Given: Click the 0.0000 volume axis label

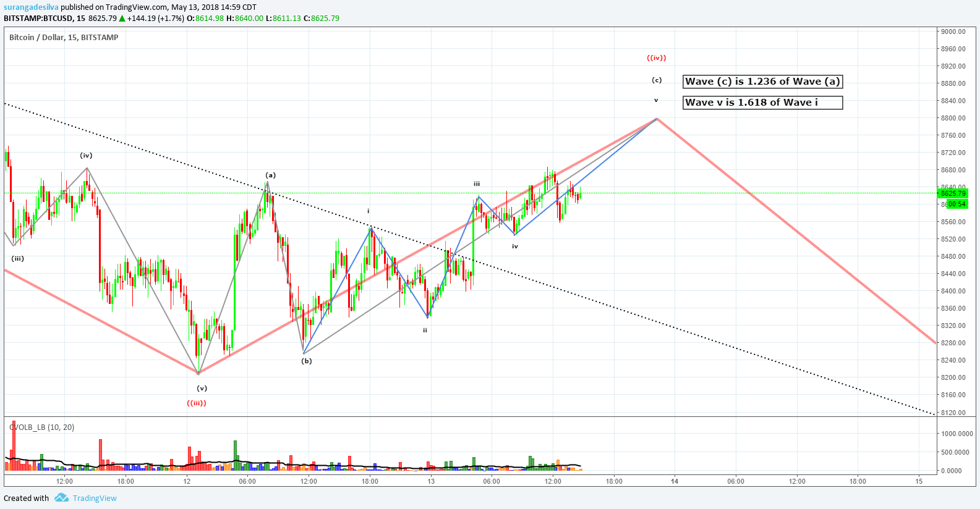Looking at the screenshot, I should pos(952,471).
